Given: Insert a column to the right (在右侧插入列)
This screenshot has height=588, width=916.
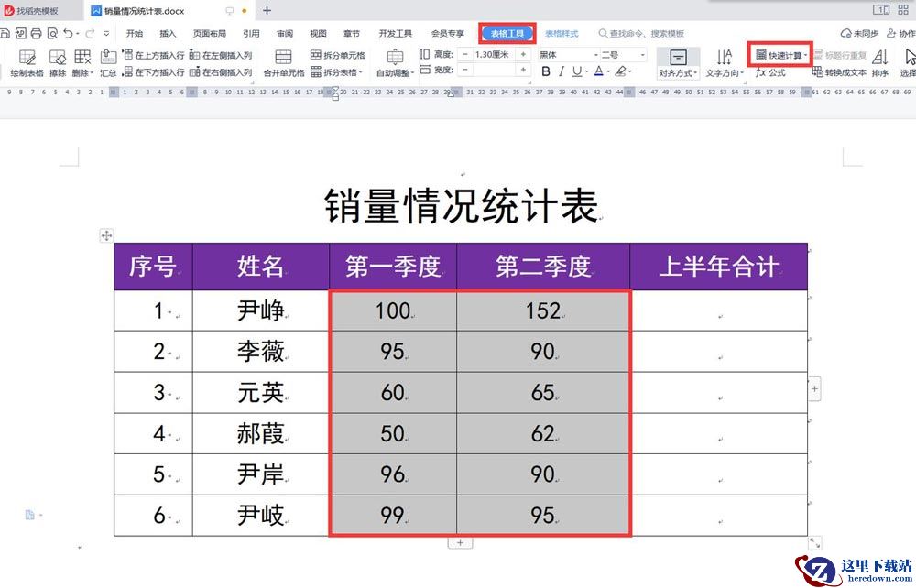Looking at the screenshot, I should tap(221, 71).
